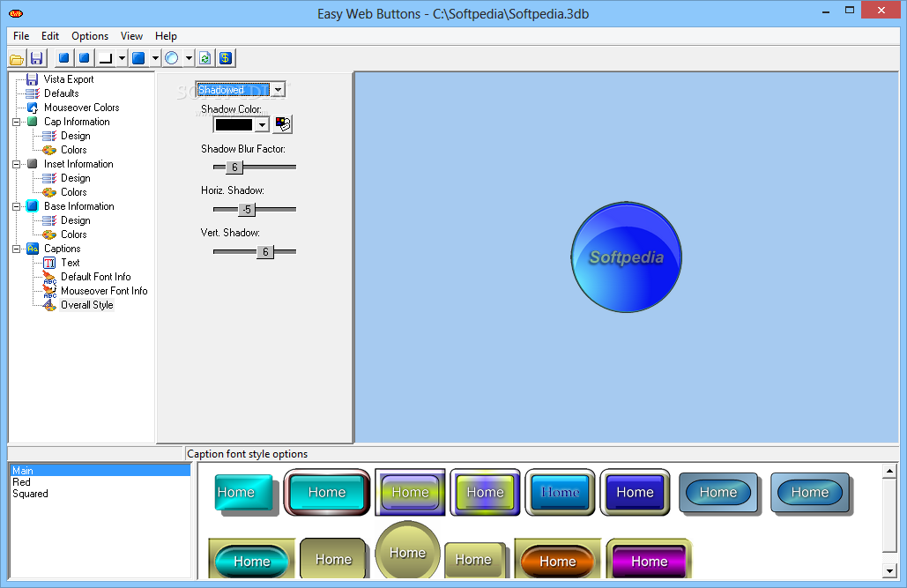Open the Shadowed style combo box

(279, 90)
